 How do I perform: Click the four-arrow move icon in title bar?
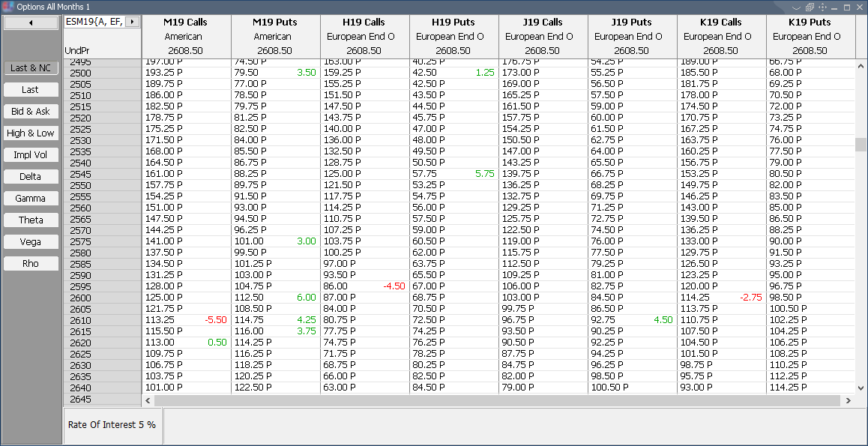pyautogui.click(x=822, y=7)
